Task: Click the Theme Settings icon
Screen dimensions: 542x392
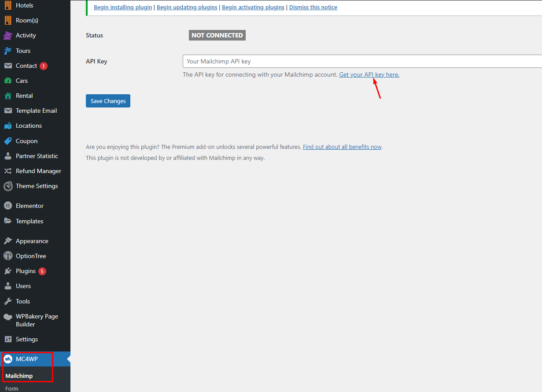Action: [8, 186]
